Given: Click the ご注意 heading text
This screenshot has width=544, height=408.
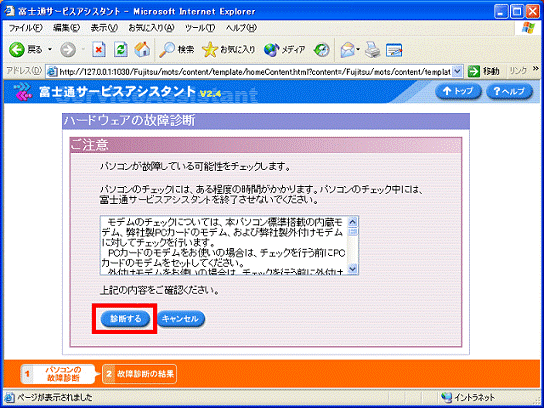Looking at the screenshot, I should 90,144.
